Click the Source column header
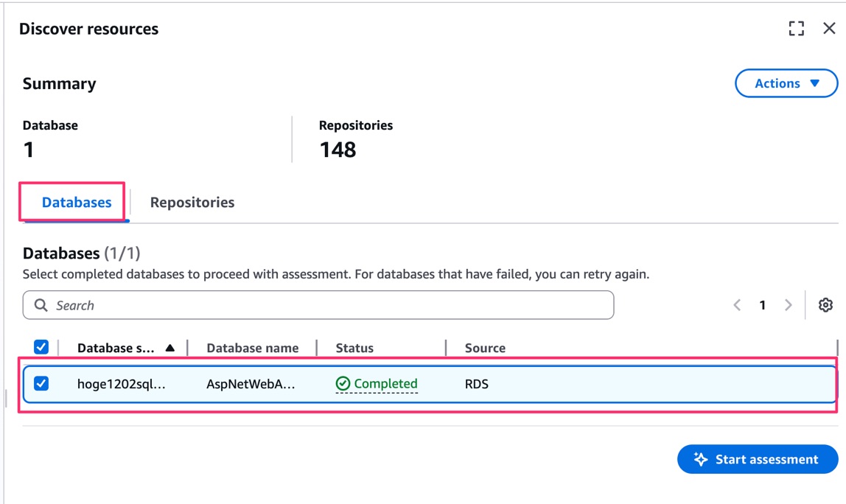Screen dimensions: 846x504 coord(485,348)
